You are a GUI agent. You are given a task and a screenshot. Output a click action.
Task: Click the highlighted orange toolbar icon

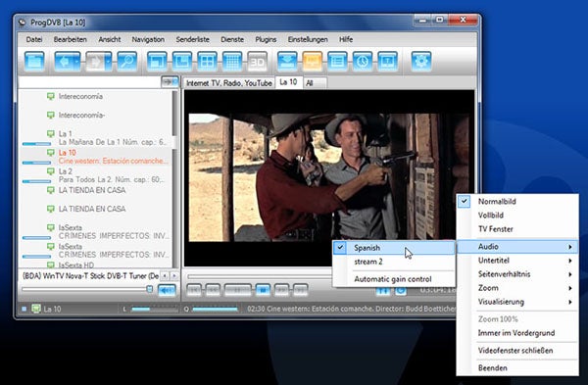[x=313, y=61]
